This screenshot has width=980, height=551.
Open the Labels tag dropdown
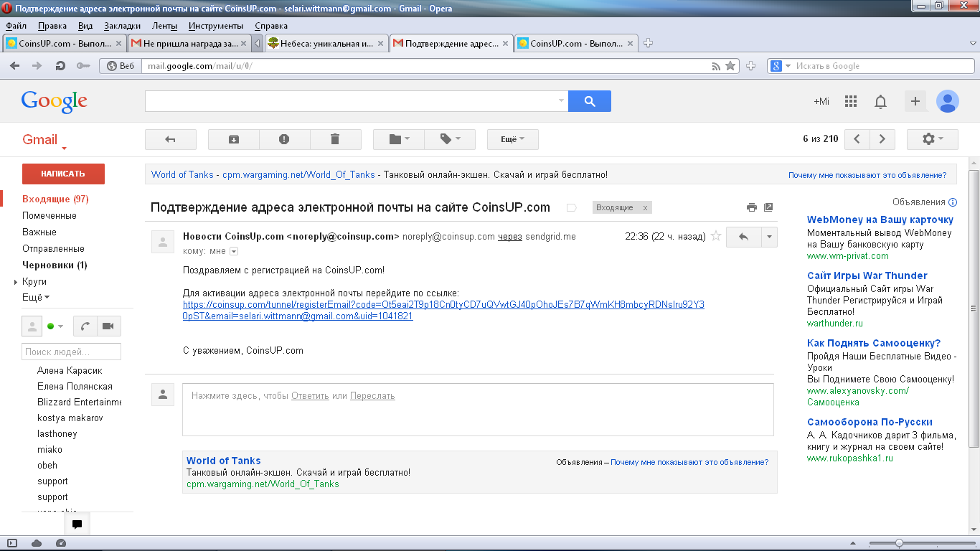pos(450,139)
